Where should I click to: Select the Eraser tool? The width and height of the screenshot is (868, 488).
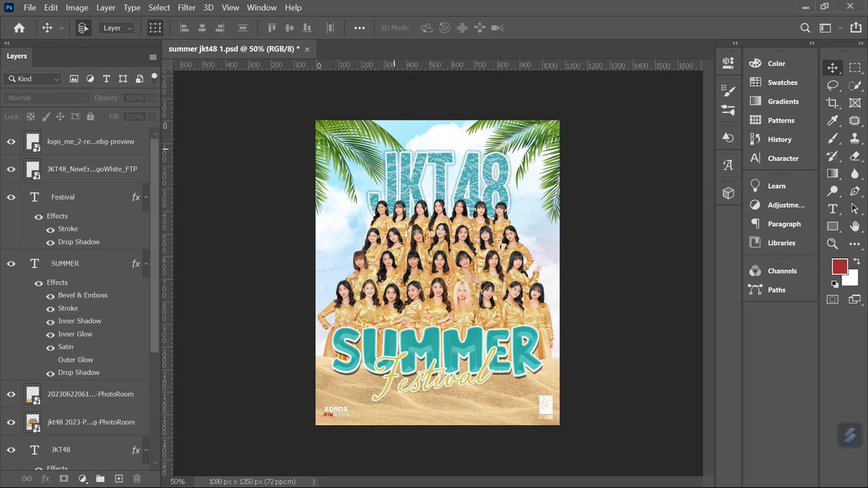point(854,155)
